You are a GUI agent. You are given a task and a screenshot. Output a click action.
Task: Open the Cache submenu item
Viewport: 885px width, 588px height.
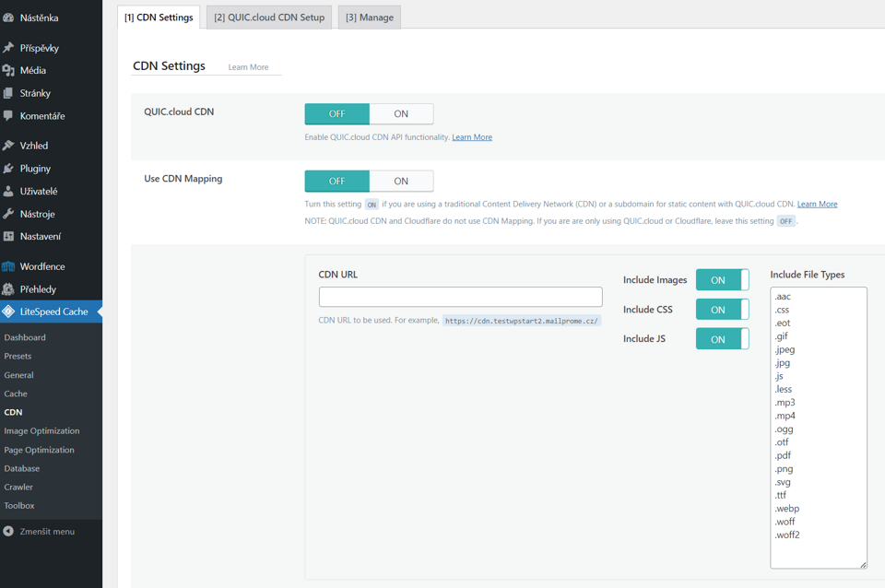(x=16, y=394)
